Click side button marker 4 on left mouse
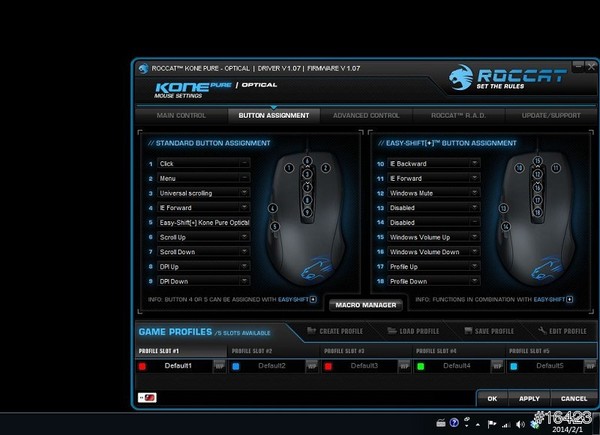Image resolution: width=600 pixels, height=435 pixels. [x=272, y=209]
